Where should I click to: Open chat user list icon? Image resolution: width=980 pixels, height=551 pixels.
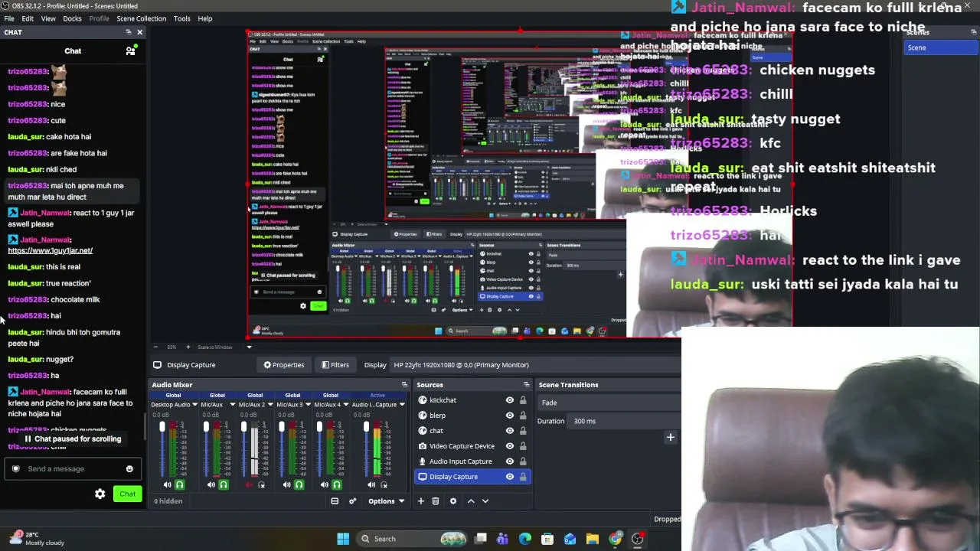point(130,51)
